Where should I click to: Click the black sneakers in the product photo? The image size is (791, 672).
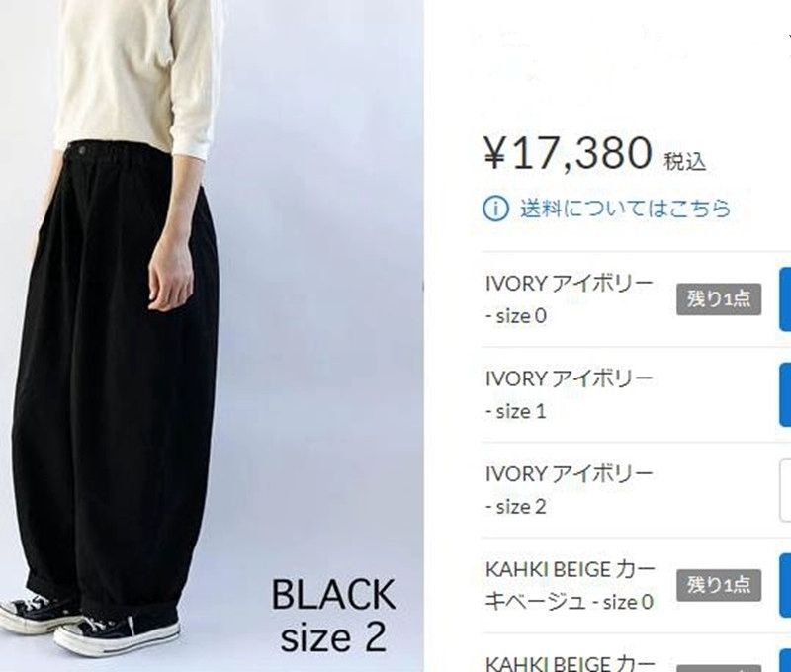[x=90, y=625]
